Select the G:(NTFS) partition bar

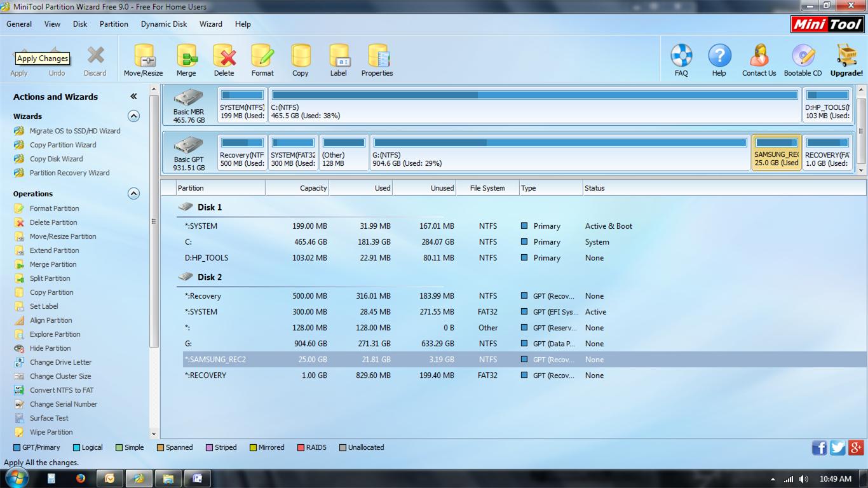[x=560, y=152]
